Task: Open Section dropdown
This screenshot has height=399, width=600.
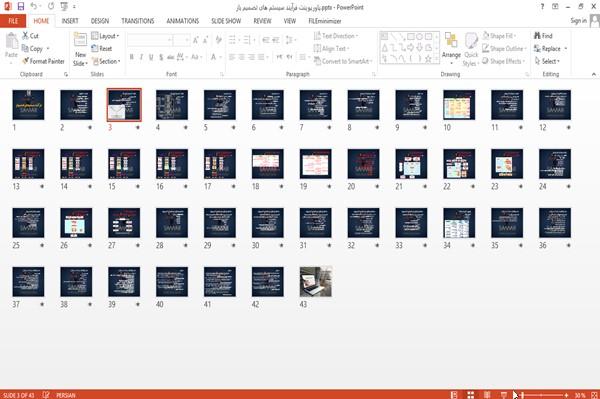Action: coord(106,61)
